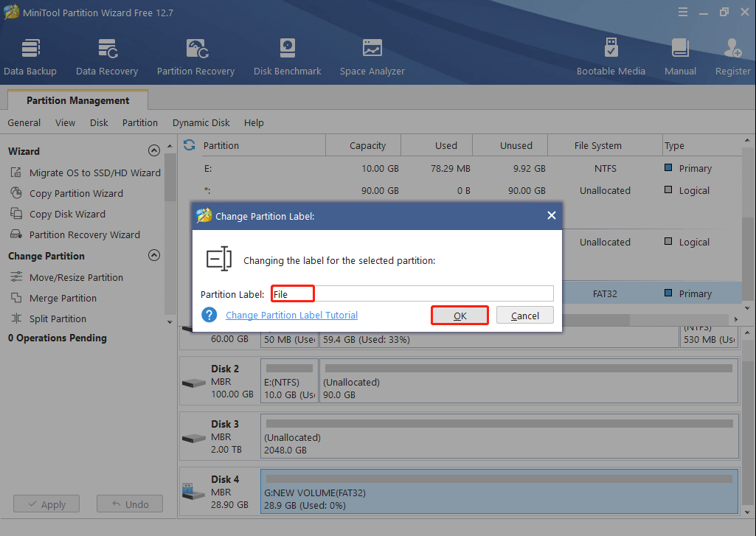The height and width of the screenshot is (536, 756).
Task: Click the Move/Resize Partition icon
Action: point(16,277)
